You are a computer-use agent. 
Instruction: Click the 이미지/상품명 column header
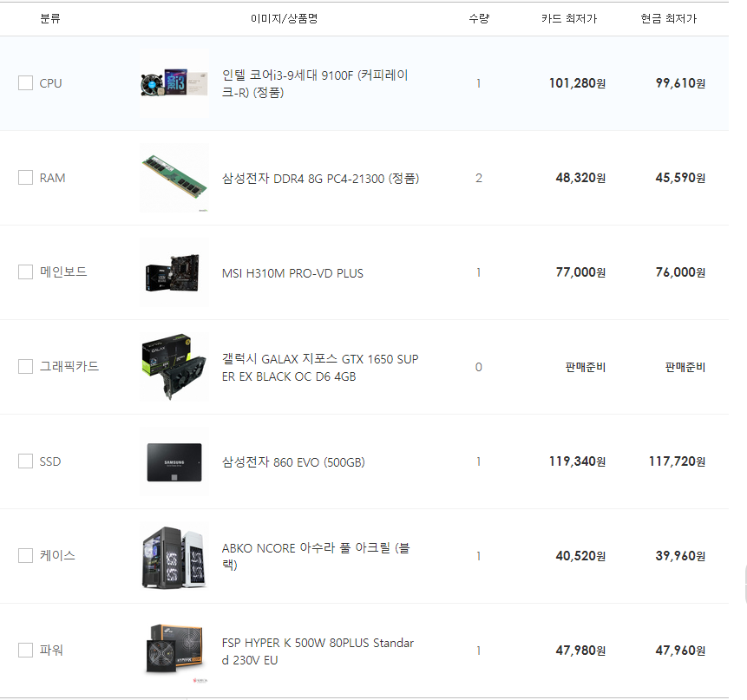(284, 18)
